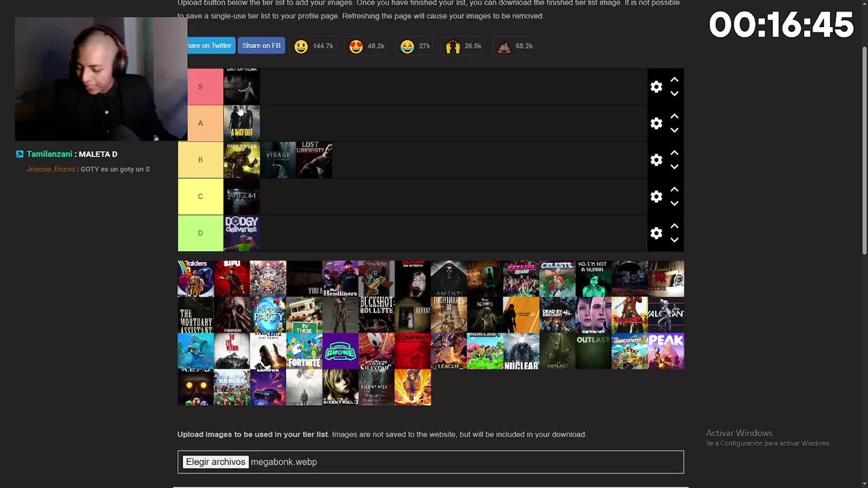Click the Share on FB button

pos(261,45)
